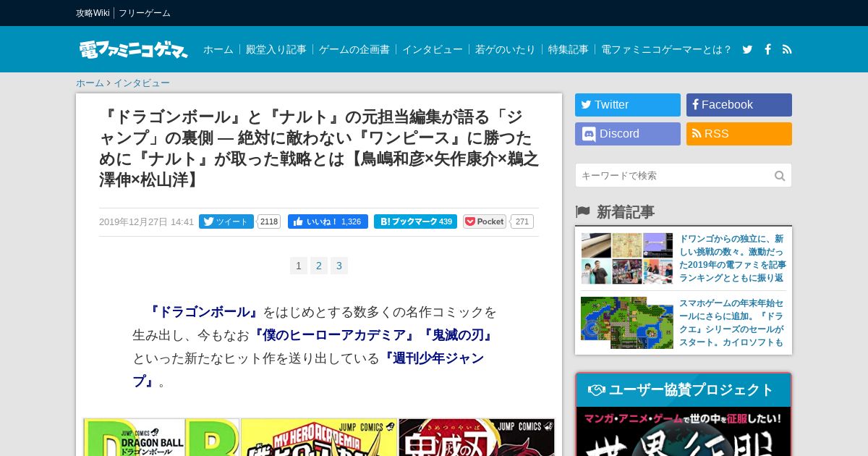Open 殿堂入り記事 in the navigation menu
Screen dimensions: 868x456
(276, 49)
